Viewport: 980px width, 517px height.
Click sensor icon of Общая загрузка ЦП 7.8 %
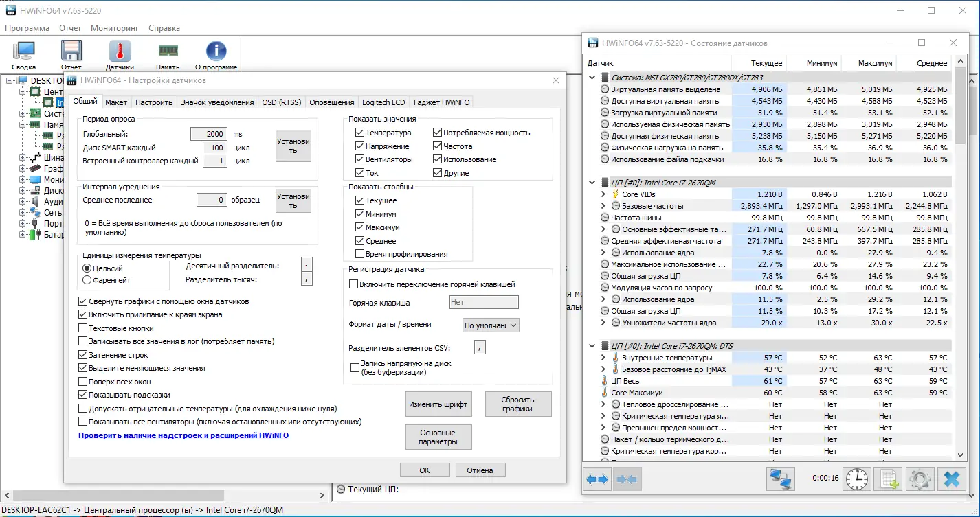(x=605, y=276)
